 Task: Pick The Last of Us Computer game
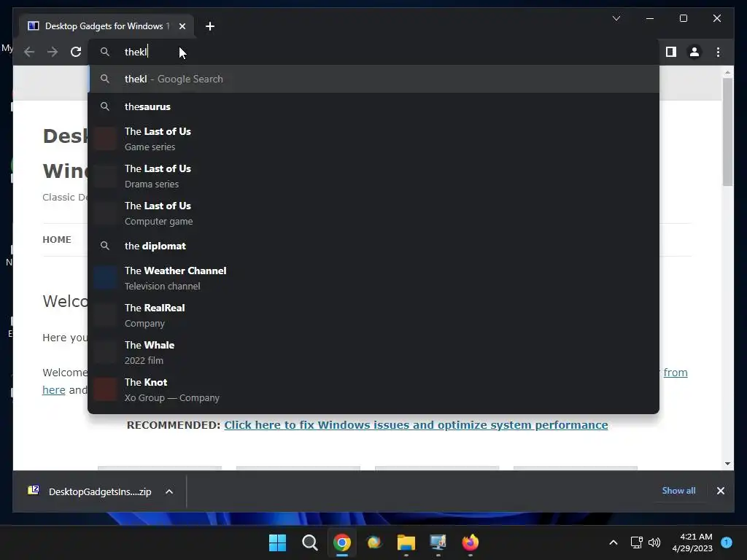(x=373, y=213)
